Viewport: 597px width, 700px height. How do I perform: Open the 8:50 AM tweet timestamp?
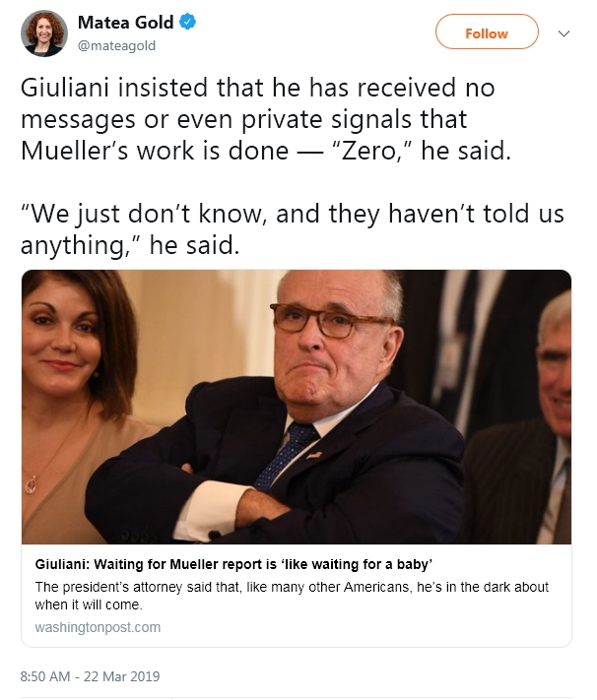[x=50, y=676]
